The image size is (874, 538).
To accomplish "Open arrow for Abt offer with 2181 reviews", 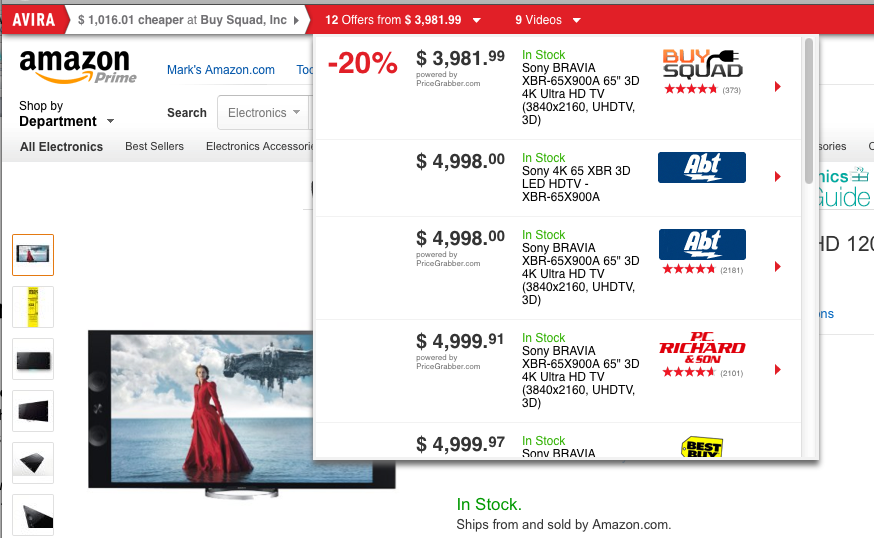I will click(x=778, y=266).
